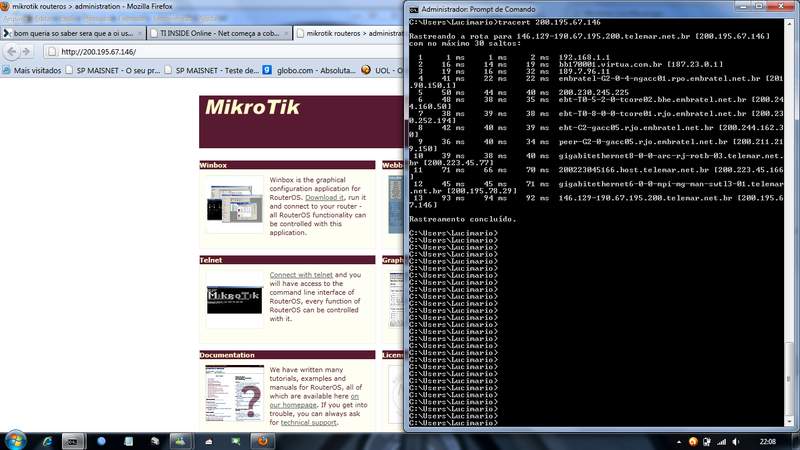Open the orange swirl tray icon
This screenshot has height=450, width=800.
pos(693,442)
